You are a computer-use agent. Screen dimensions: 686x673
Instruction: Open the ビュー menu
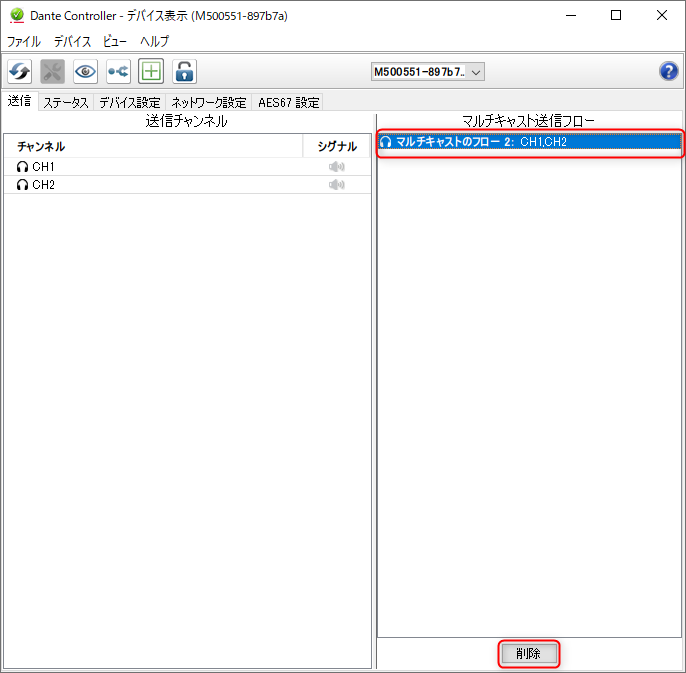click(115, 42)
